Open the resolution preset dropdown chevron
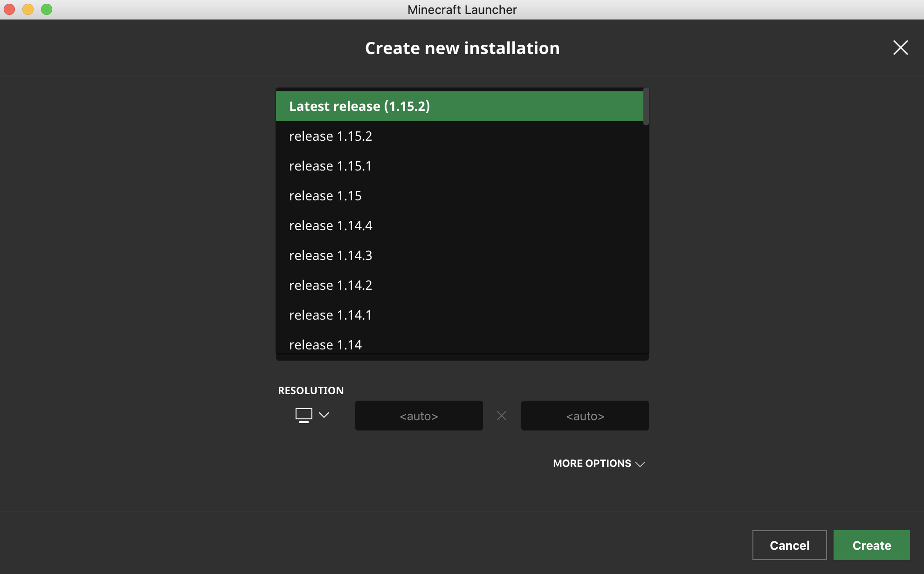 pyautogui.click(x=324, y=415)
